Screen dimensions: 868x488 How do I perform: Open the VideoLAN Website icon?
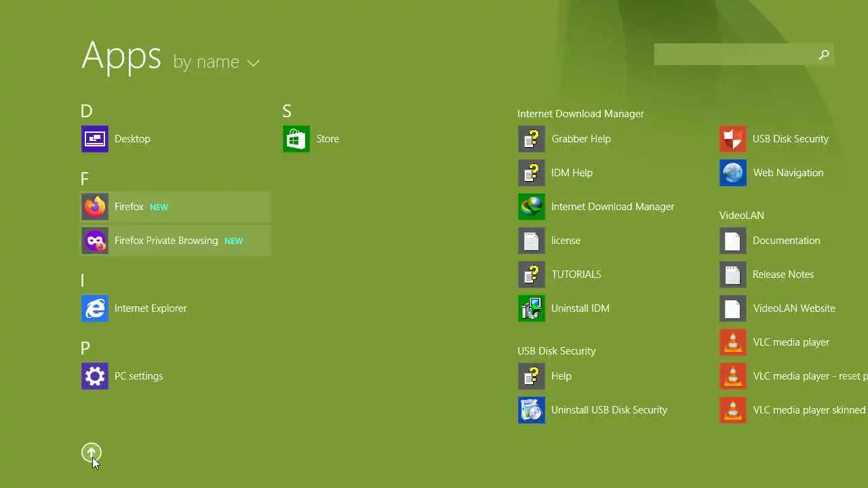pyautogui.click(x=733, y=308)
